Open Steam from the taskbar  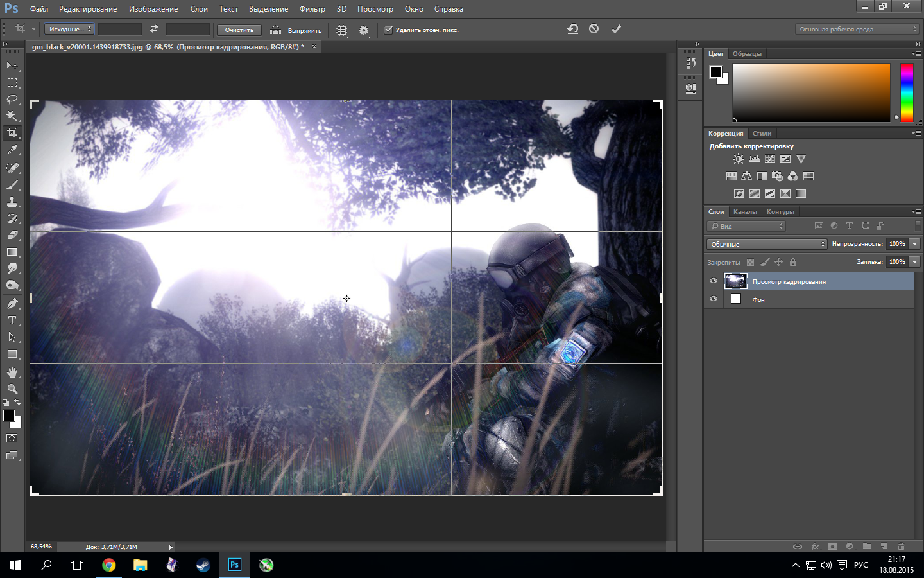tap(203, 565)
